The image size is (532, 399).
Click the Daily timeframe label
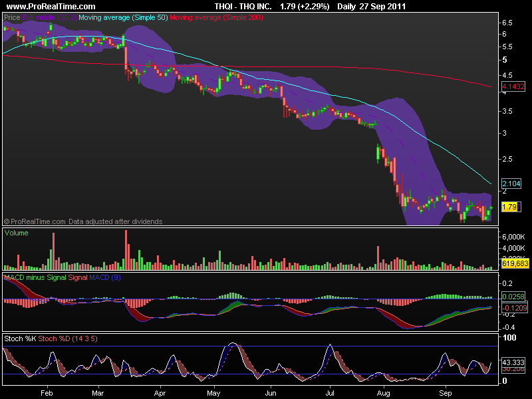pyautogui.click(x=346, y=7)
